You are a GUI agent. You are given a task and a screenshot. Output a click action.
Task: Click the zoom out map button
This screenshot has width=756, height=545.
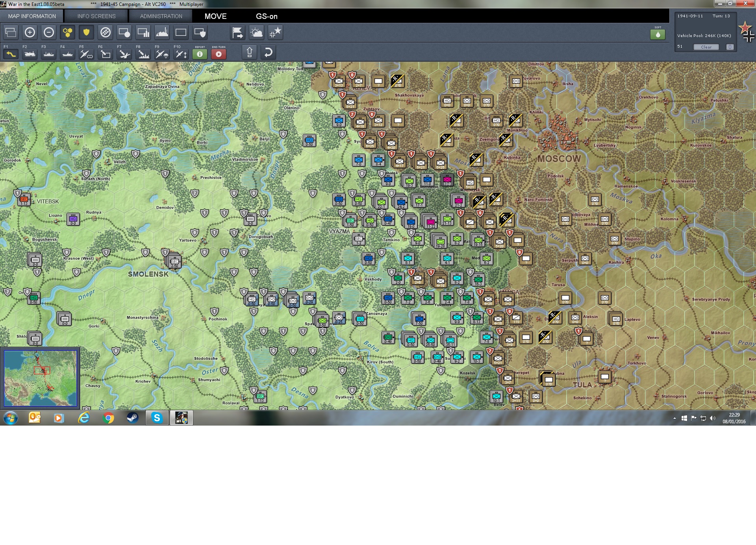point(49,33)
